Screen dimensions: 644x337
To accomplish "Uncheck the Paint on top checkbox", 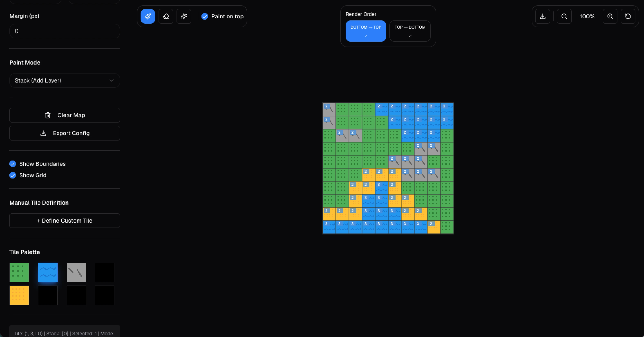I will coord(205,17).
